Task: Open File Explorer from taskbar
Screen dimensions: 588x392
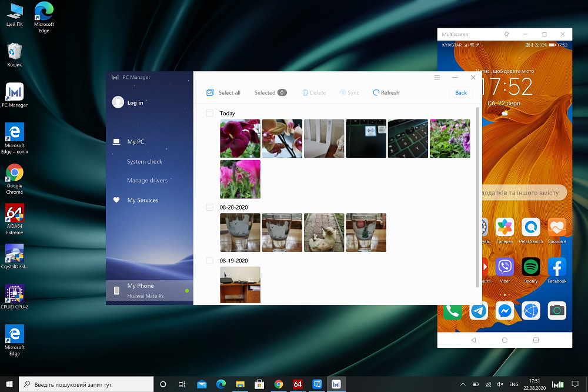Action: (x=240, y=384)
